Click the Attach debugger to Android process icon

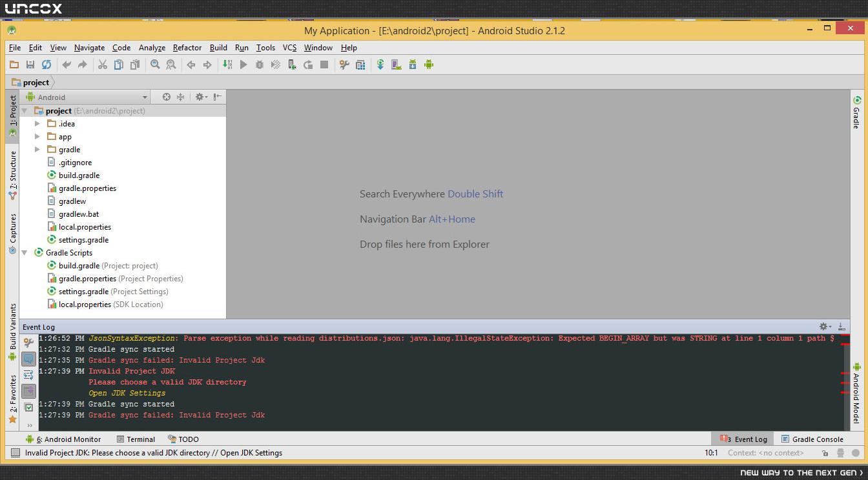click(x=292, y=65)
